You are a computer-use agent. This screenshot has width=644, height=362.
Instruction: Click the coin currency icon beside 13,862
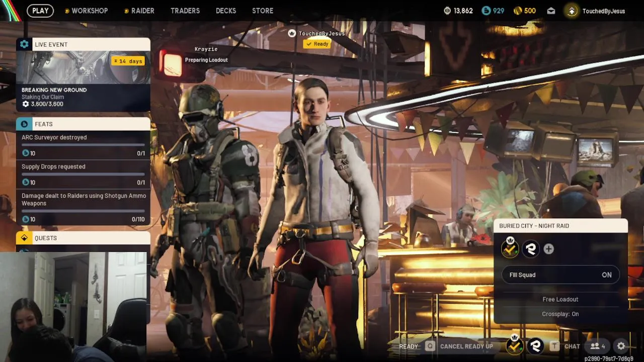pyautogui.click(x=447, y=11)
